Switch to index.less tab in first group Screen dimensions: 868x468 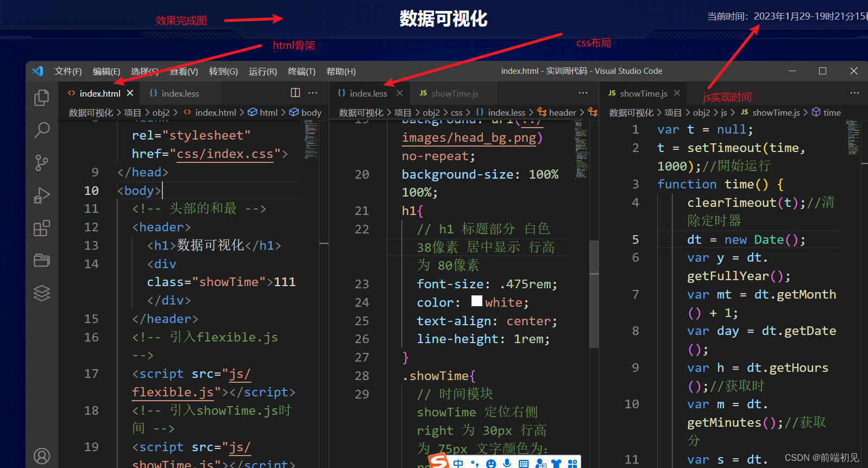pos(180,93)
